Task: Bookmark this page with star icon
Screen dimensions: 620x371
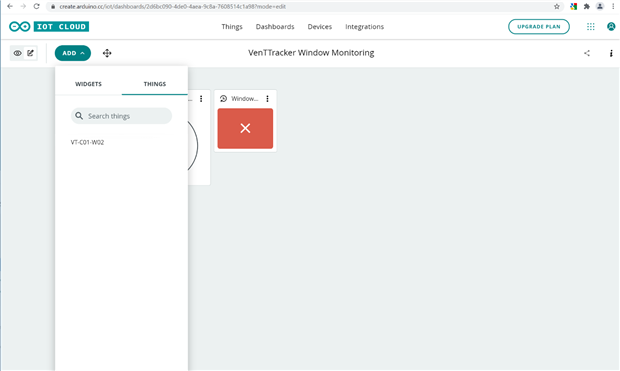Action: [x=557, y=6]
